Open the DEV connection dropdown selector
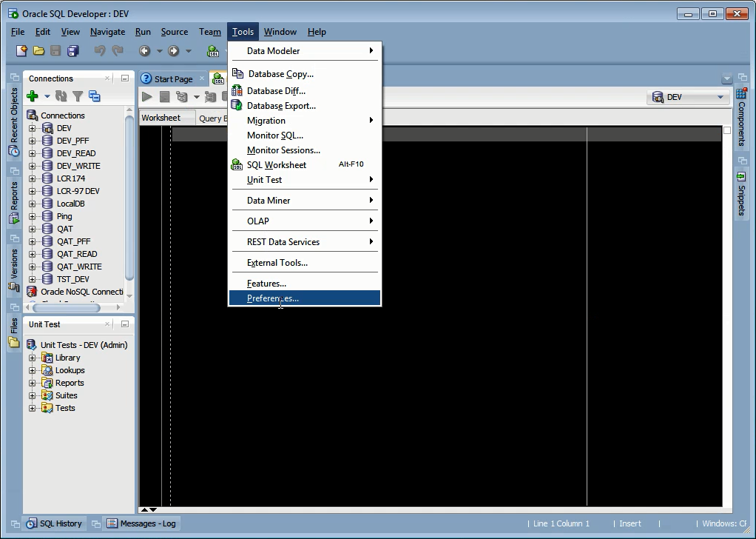Image resolution: width=756 pixels, height=539 pixels. pos(687,97)
